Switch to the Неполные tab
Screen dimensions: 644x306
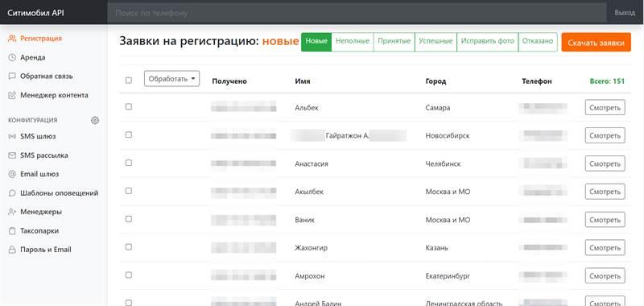pyautogui.click(x=353, y=42)
